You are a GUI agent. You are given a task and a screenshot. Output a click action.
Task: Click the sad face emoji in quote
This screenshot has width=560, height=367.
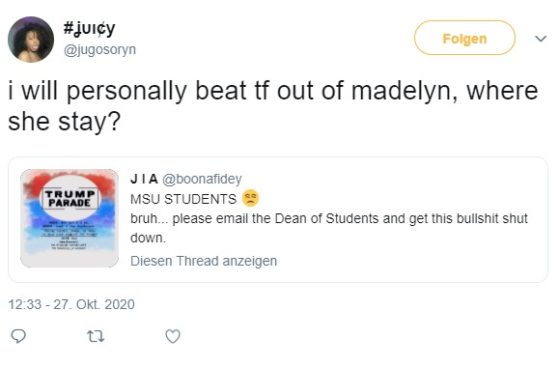(250, 198)
